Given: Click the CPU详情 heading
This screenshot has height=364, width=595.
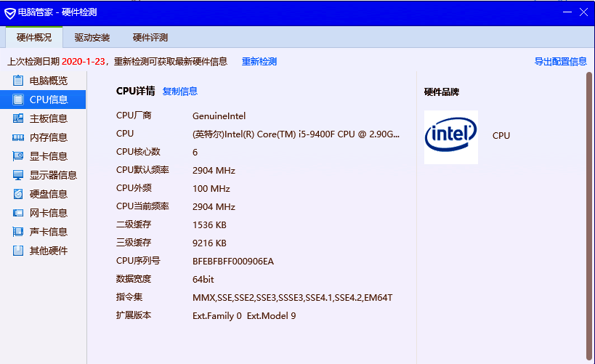Looking at the screenshot, I should 135,91.
